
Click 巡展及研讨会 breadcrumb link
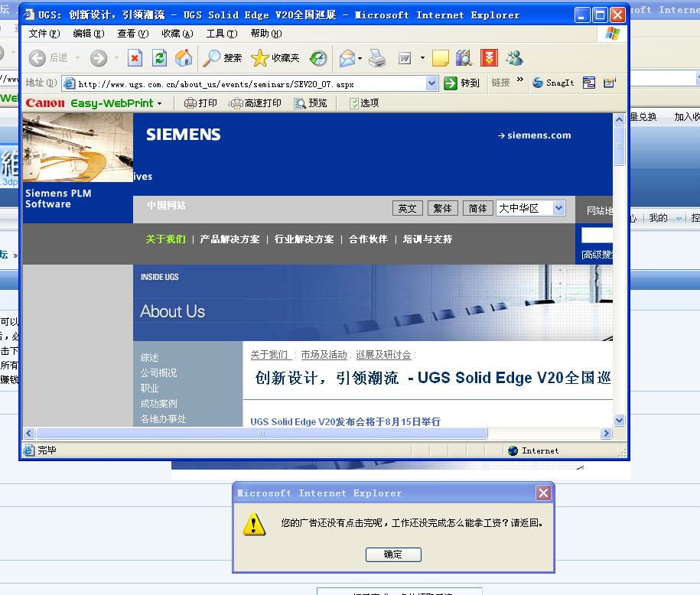coord(383,355)
